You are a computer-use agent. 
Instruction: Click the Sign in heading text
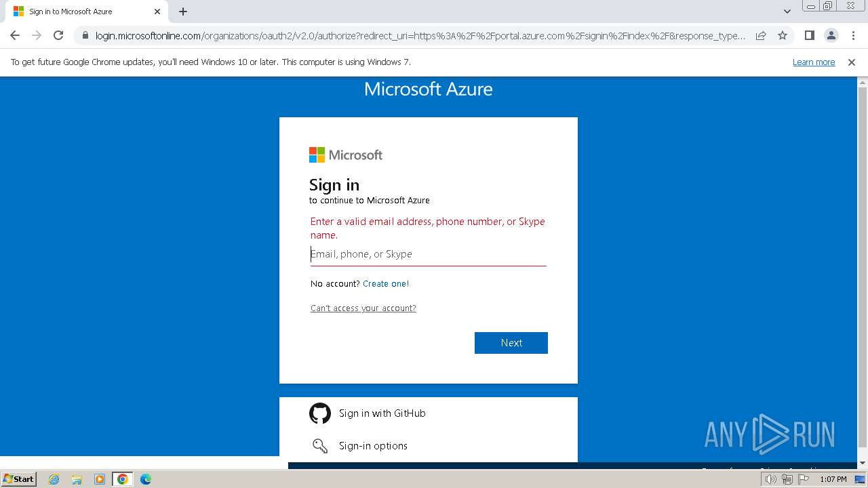pos(334,185)
